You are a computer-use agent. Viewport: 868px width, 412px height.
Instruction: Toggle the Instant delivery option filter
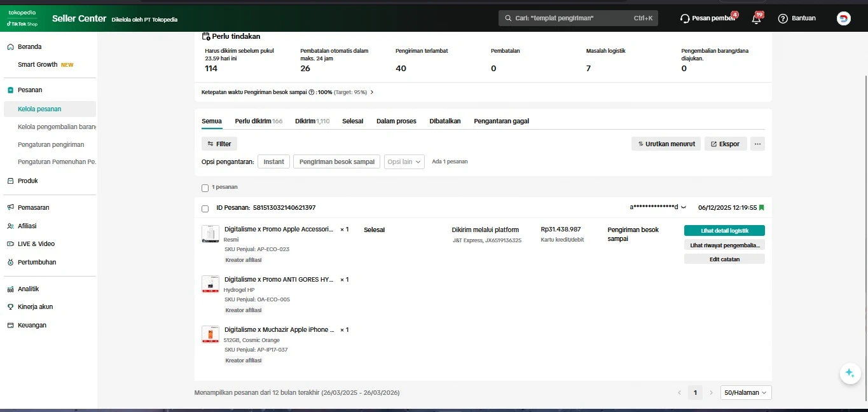coord(273,161)
